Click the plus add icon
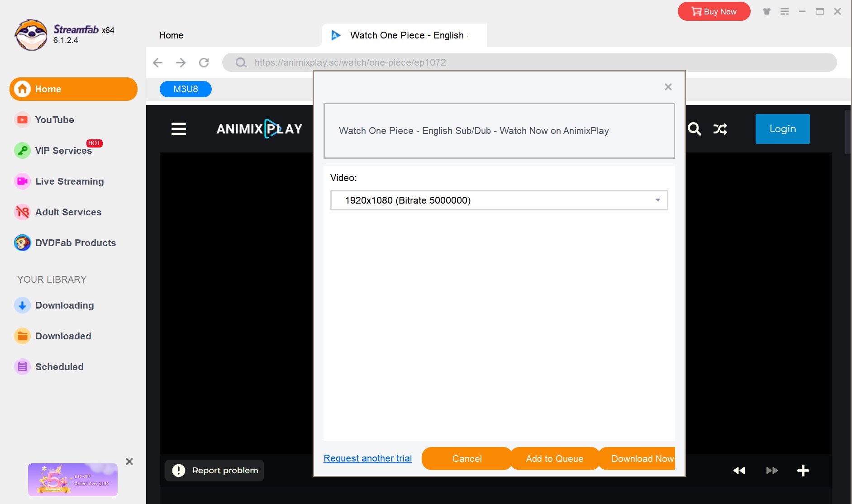Image resolution: width=852 pixels, height=504 pixels. [803, 471]
